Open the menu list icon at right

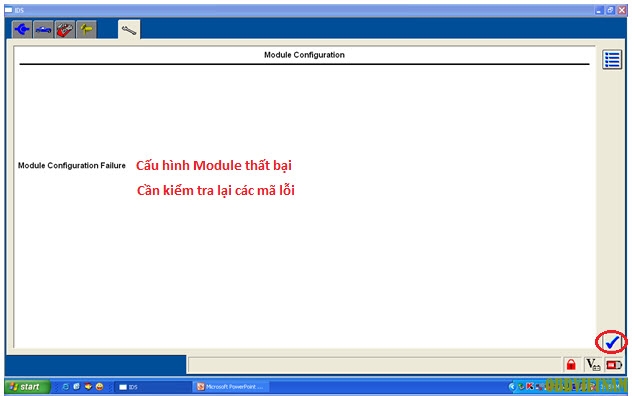pyautogui.click(x=612, y=60)
